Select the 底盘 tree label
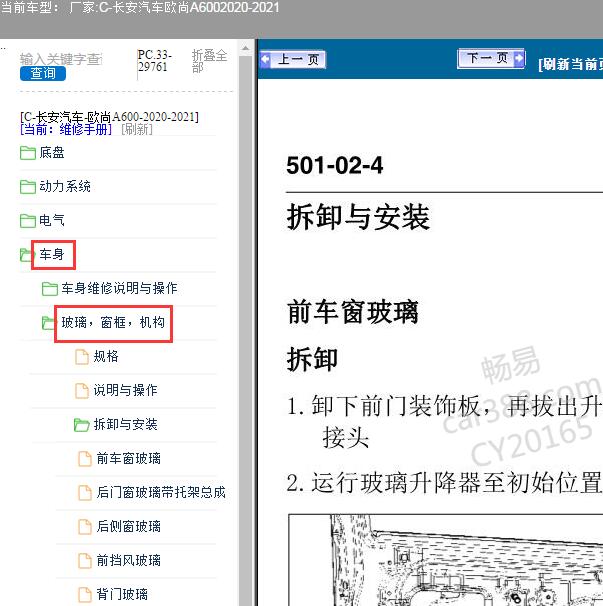The height and width of the screenshot is (606, 603). click(52, 153)
